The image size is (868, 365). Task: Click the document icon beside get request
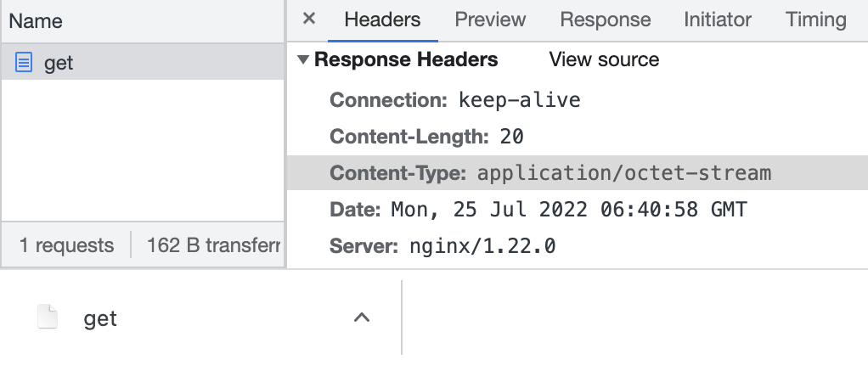coord(24,62)
